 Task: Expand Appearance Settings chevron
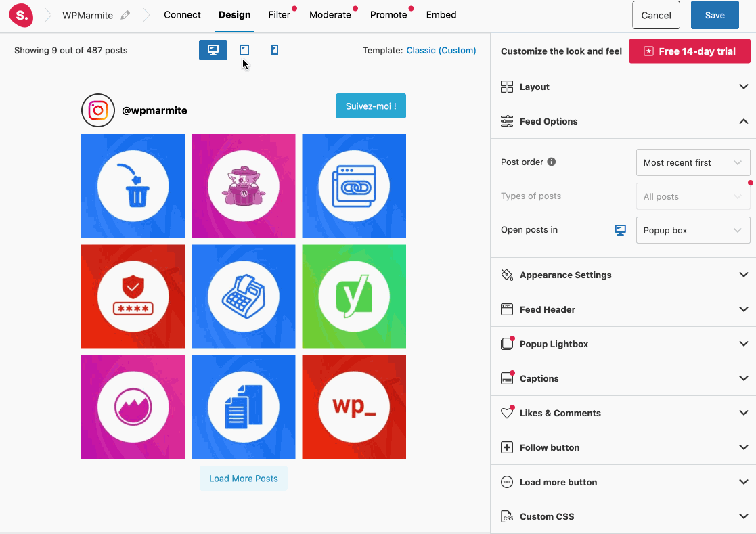tap(743, 275)
